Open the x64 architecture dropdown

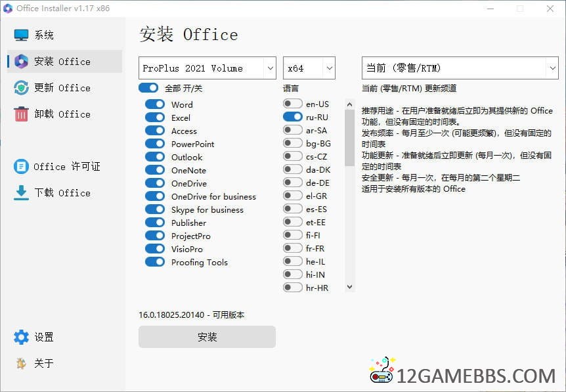pos(309,68)
